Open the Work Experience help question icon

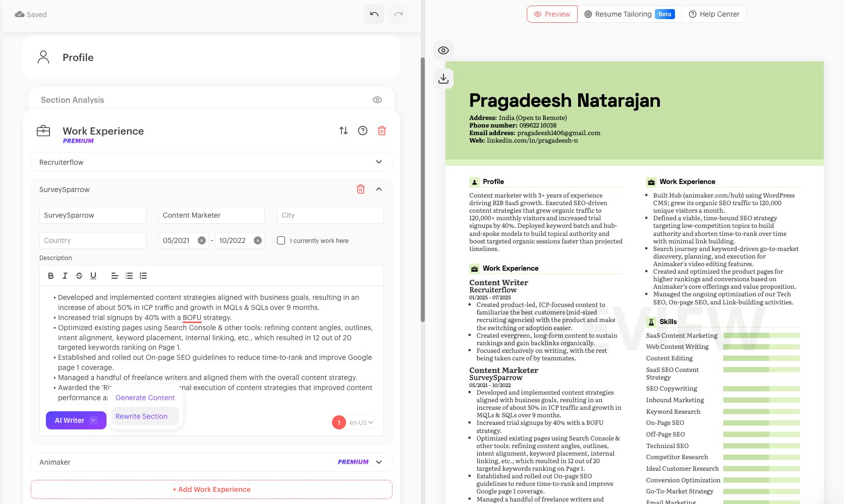pos(363,131)
